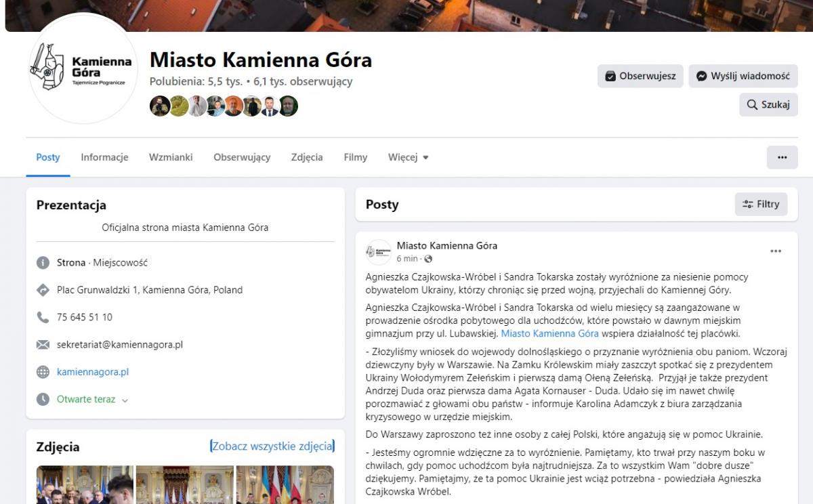
Task: Click the globe website icon
Action: pos(43,372)
